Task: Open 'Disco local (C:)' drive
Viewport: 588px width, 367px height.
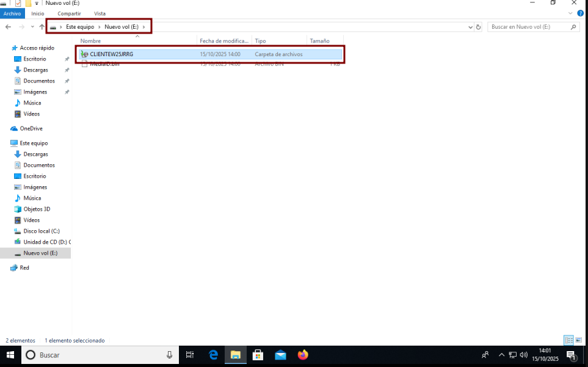Action: (x=42, y=231)
